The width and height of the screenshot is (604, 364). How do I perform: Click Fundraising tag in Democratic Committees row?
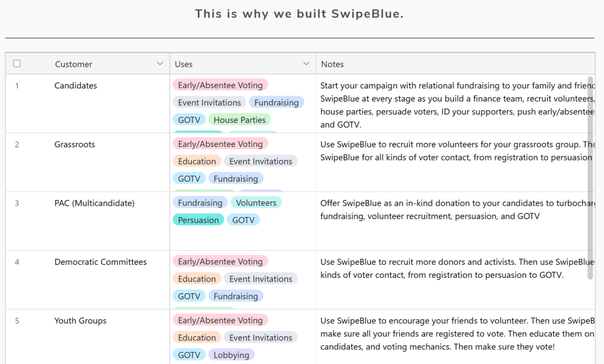point(236,296)
